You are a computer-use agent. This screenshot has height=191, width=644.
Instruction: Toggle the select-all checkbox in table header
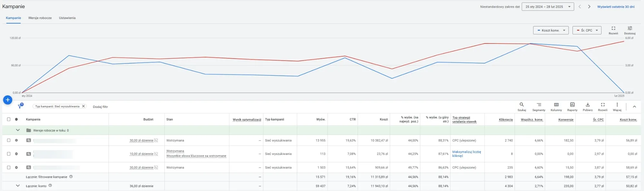tap(9, 119)
